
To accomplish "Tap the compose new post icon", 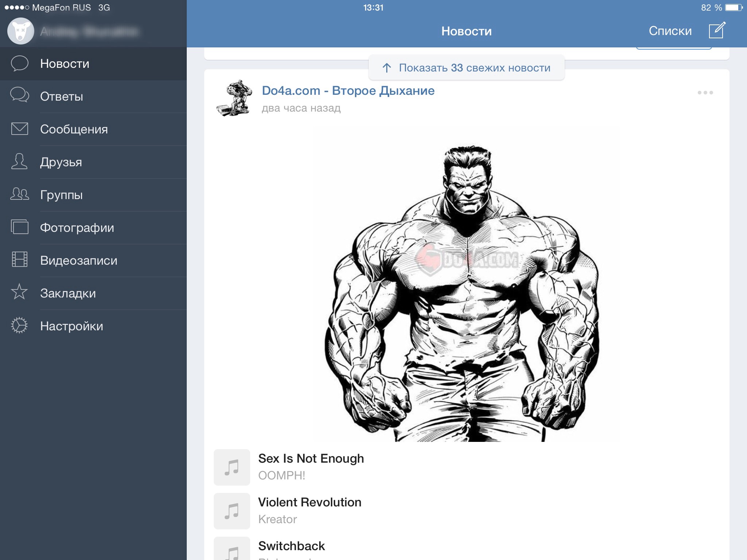I will coord(717,31).
